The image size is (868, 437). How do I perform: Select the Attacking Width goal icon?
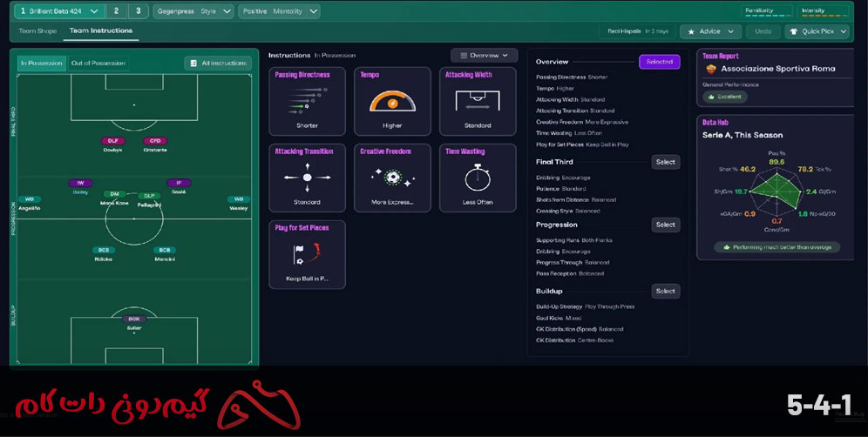tap(478, 100)
